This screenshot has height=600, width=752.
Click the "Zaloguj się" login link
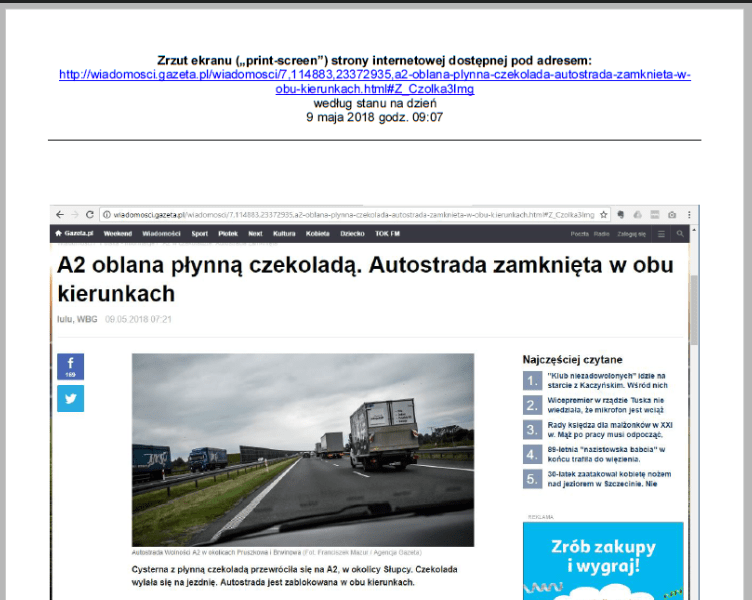coord(631,234)
